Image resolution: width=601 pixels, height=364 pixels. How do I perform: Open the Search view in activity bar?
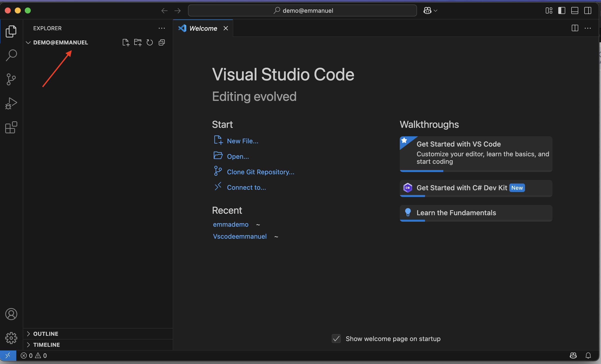[11, 55]
